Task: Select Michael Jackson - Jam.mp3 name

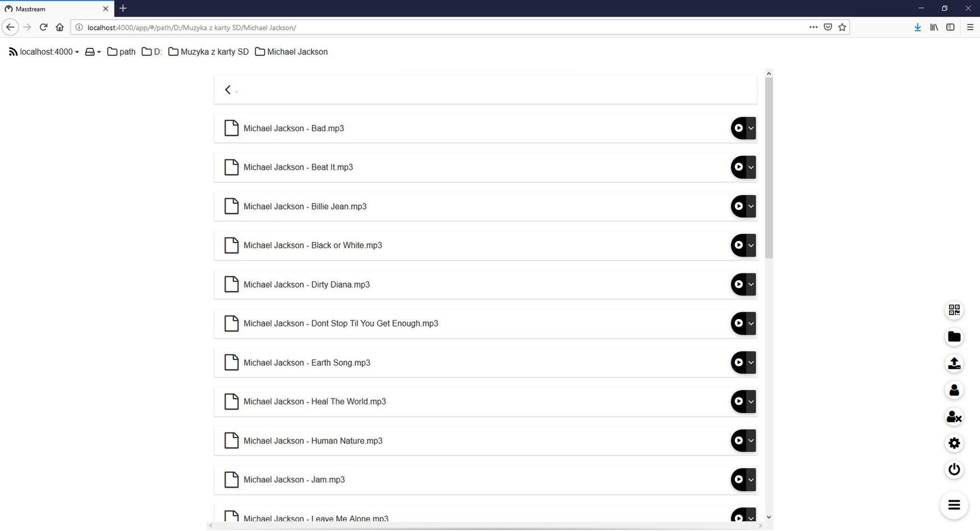Action: click(295, 479)
